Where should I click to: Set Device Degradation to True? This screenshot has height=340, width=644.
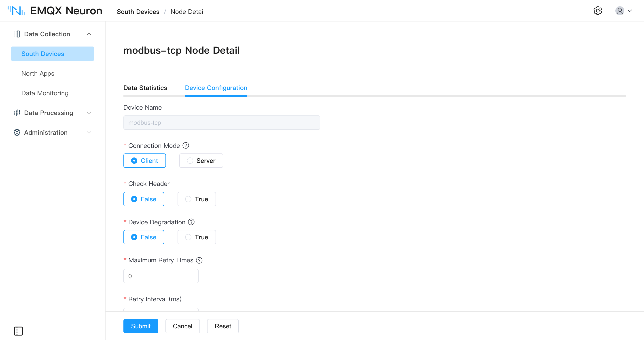[197, 237]
